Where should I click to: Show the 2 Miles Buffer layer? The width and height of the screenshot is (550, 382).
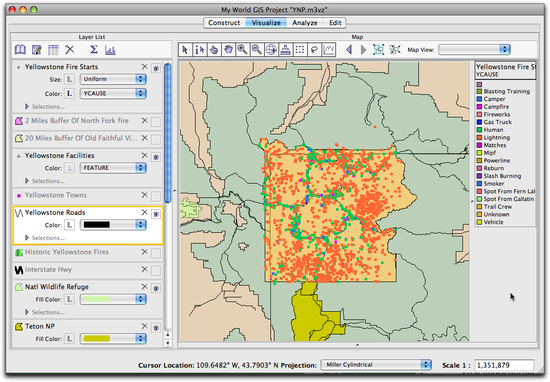(x=156, y=122)
